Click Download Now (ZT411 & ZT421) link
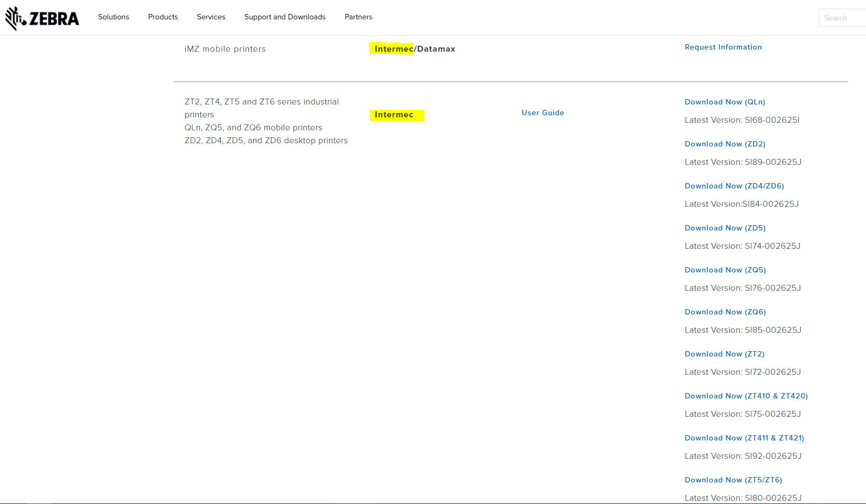This screenshot has width=866, height=504. tap(744, 438)
